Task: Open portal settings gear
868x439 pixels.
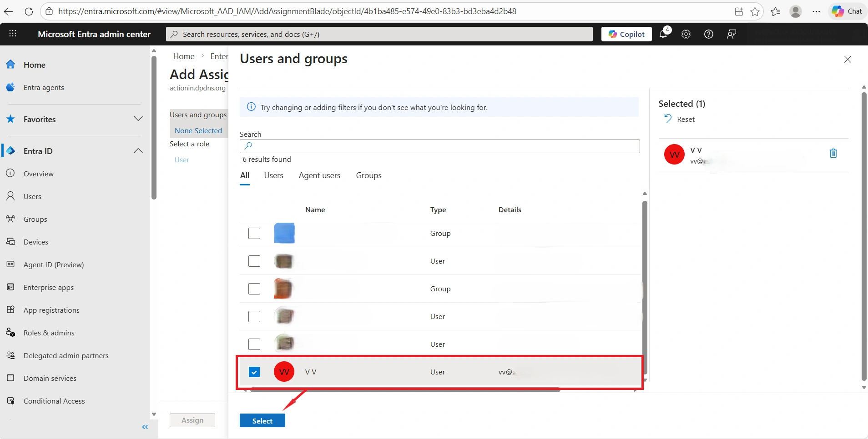Action: pyautogui.click(x=686, y=34)
